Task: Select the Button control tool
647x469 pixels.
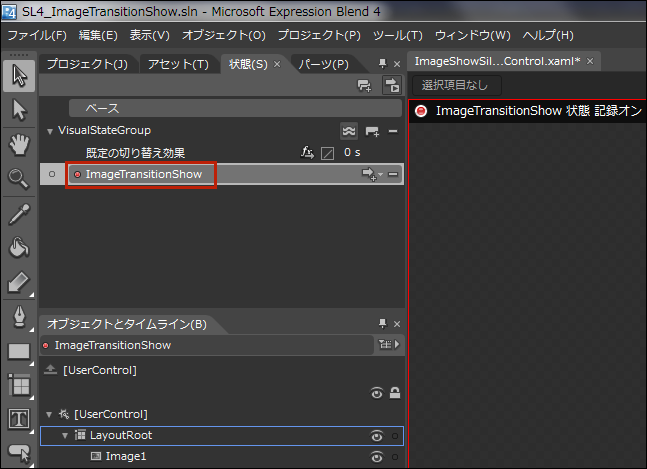Action: 19,453
